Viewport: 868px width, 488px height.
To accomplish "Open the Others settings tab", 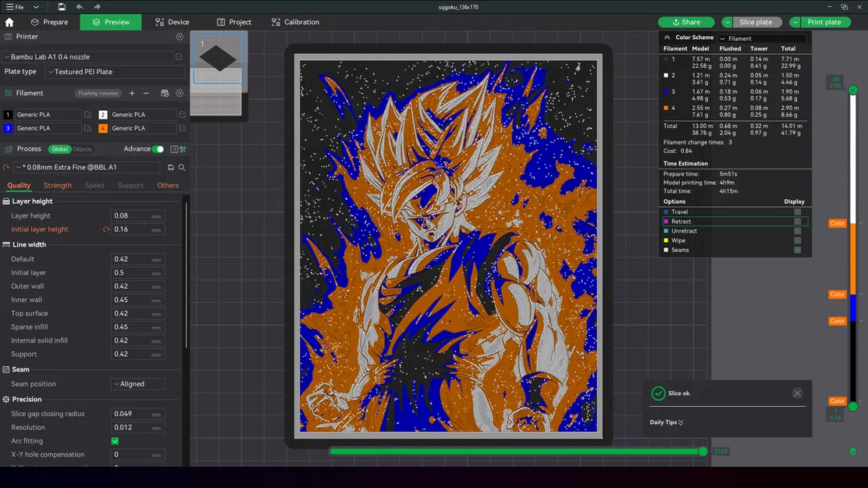I will [168, 186].
